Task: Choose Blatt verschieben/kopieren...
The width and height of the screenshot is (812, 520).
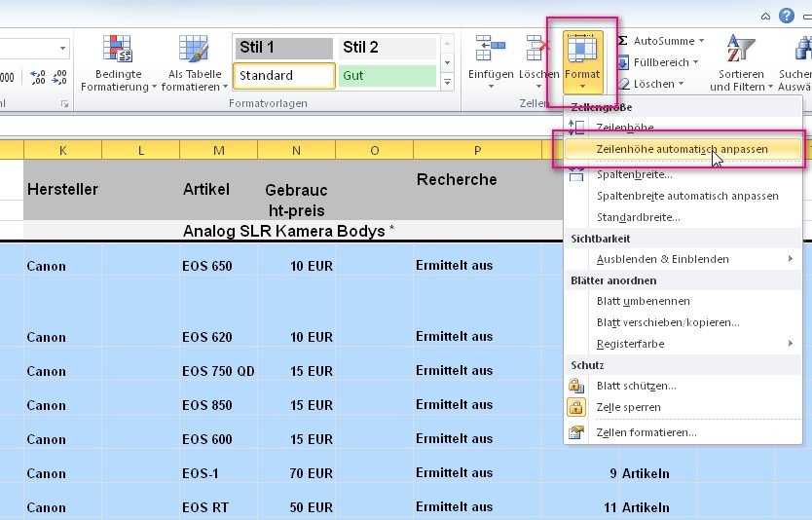Action: coord(683,322)
